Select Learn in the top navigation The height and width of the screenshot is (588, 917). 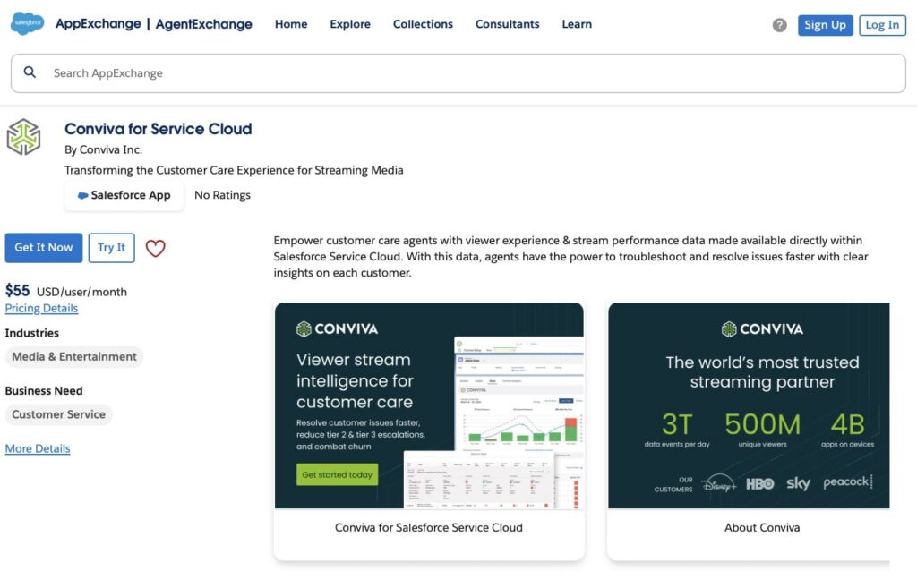577,24
